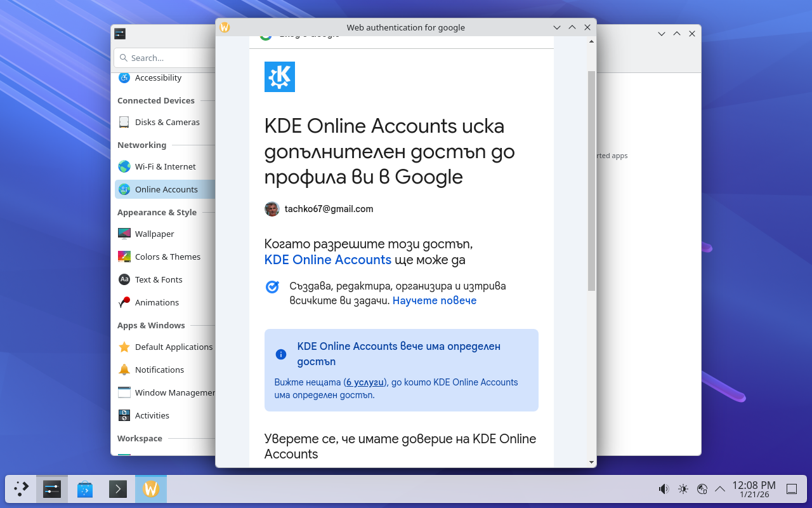Image resolution: width=812 pixels, height=508 pixels.
Task: Click the '6 услуги' link
Action: tap(365, 382)
